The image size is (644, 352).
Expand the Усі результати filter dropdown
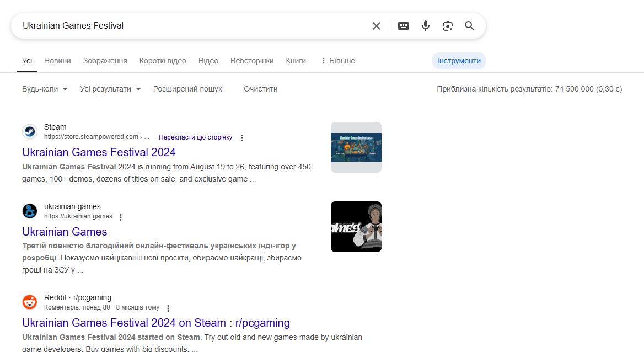[x=110, y=89]
